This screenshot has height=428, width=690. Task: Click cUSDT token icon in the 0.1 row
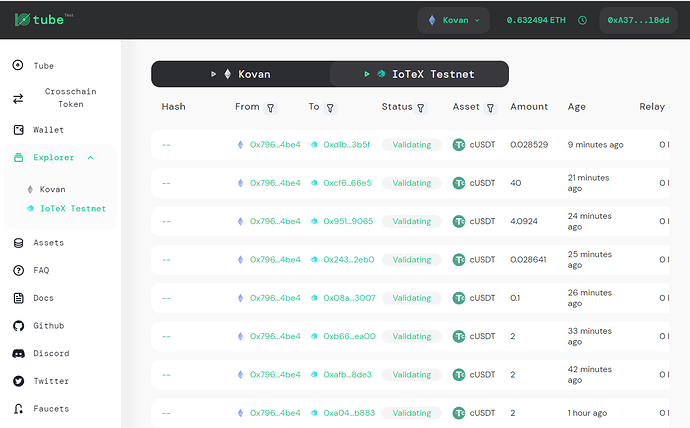tap(459, 298)
